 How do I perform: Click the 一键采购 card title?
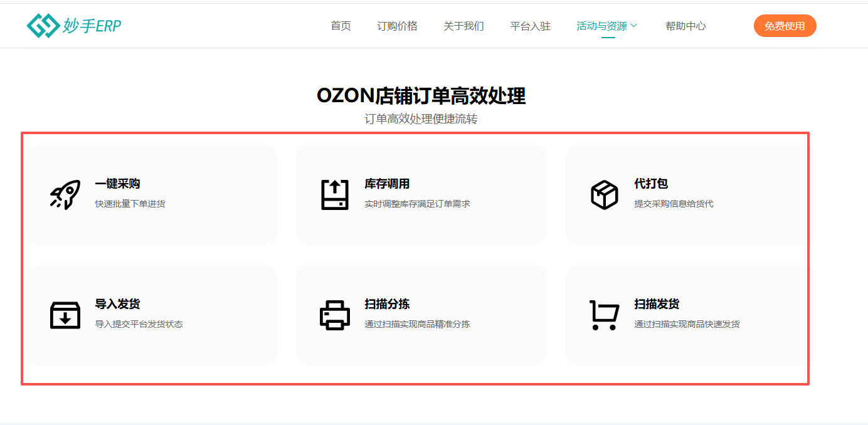point(117,184)
